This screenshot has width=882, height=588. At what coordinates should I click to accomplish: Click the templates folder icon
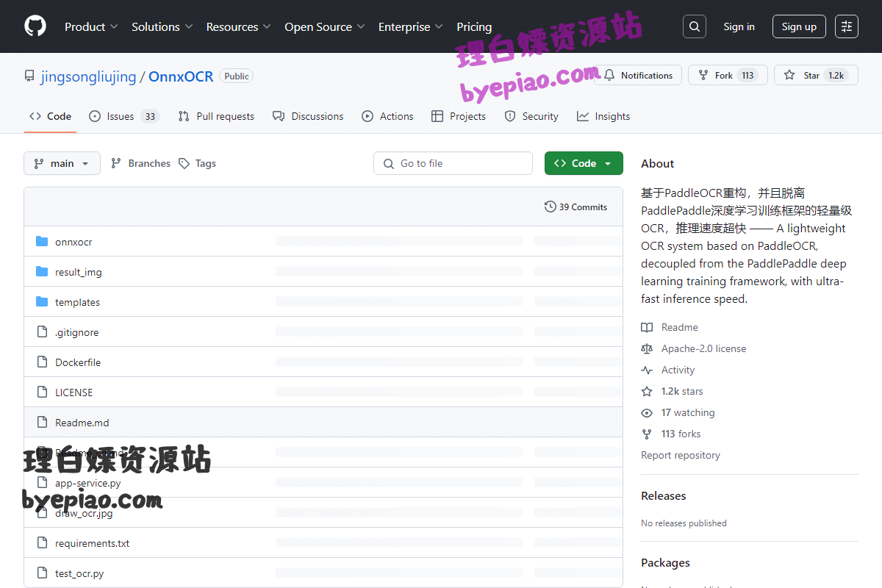click(x=42, y=302)
